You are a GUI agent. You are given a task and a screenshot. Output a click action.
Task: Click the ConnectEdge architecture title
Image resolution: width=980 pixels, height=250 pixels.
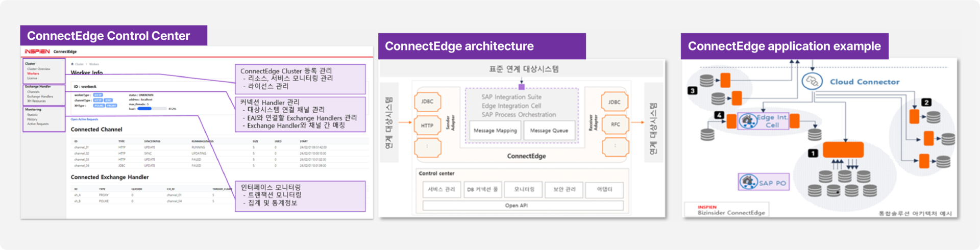(x=459, y=46)
